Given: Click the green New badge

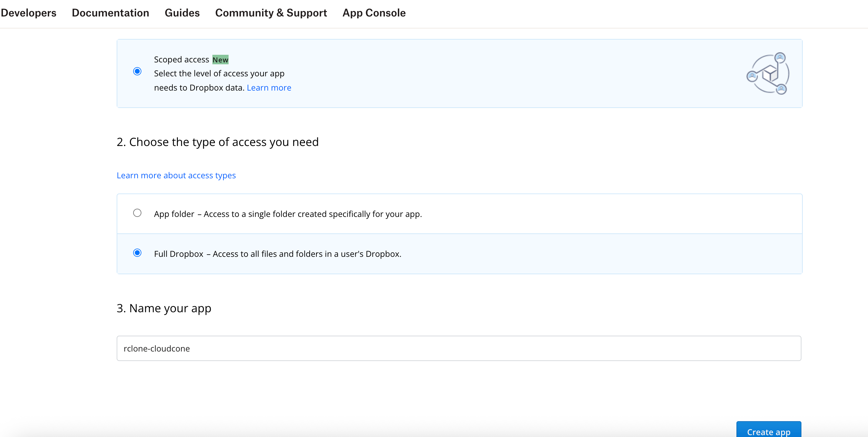Looking at the screenshot, I should point(220,60).
